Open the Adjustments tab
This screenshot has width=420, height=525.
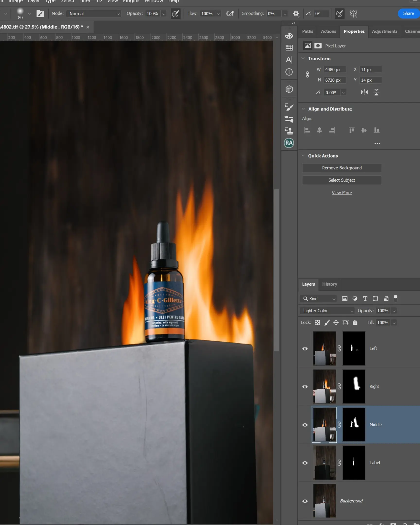coord(385,31)
